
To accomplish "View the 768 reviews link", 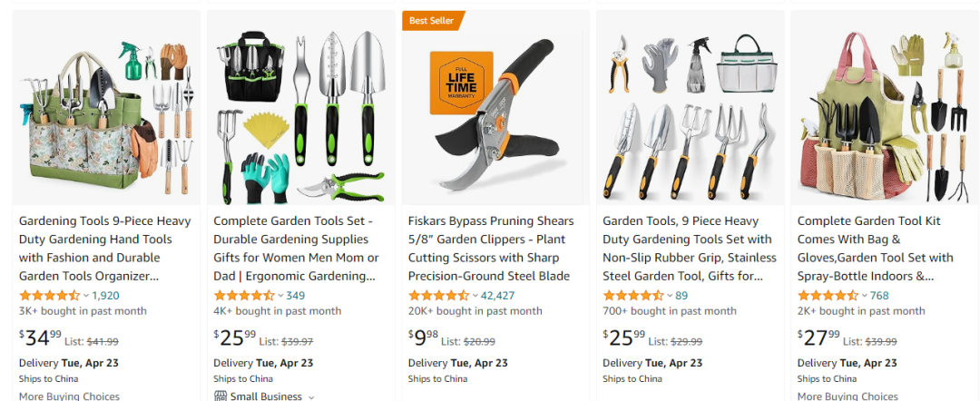I will click(x=879, y=296).
